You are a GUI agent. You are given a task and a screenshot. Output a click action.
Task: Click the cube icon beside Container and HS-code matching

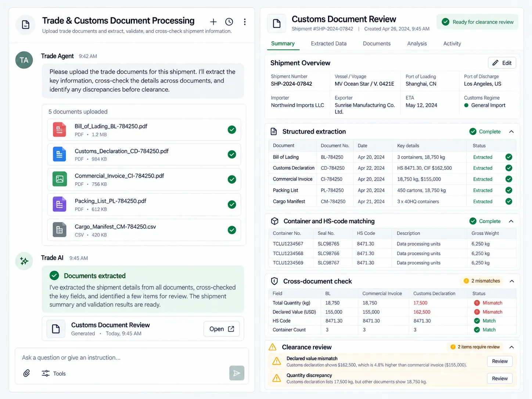(x=274, y=221)
